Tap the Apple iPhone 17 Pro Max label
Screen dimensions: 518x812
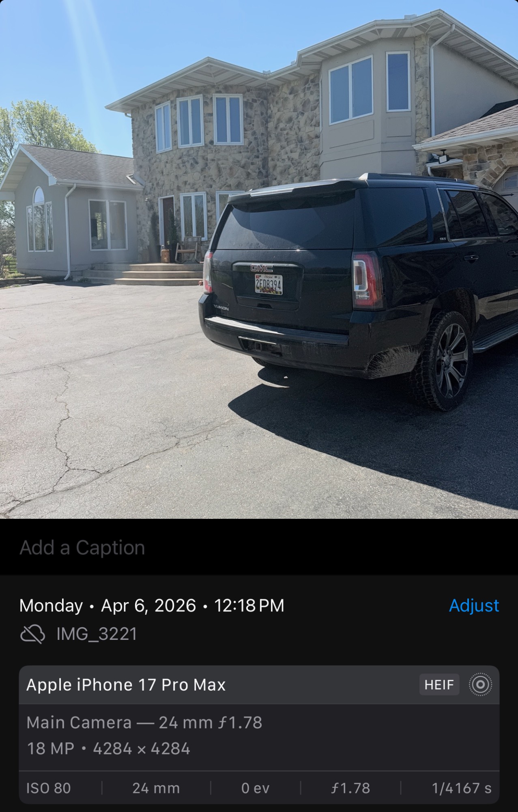tap(126, 685)
